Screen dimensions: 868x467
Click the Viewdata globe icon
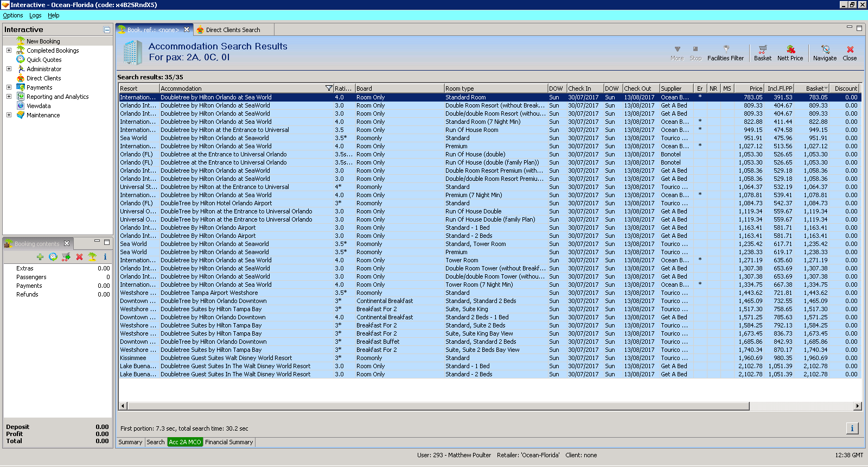pos(21,106)
